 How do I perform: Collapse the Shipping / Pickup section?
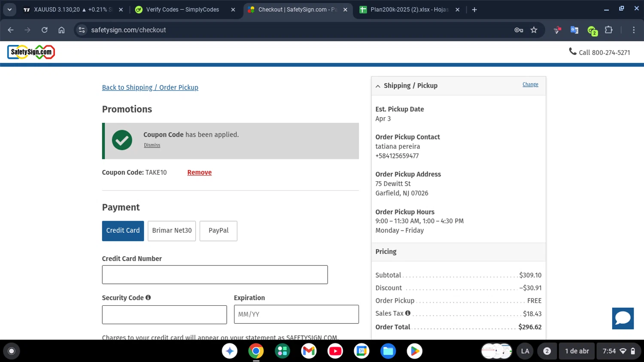click(378, 86)
